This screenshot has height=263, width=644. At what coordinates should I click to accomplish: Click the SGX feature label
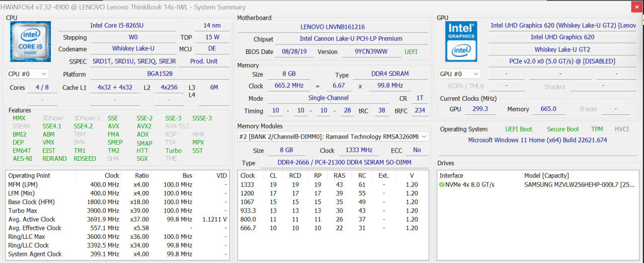(142, 159)
